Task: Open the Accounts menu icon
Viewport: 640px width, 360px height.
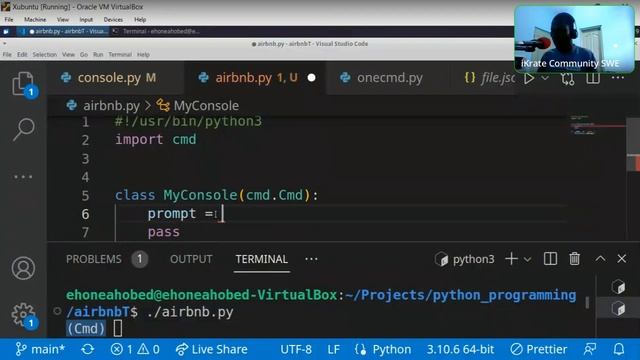Action: [23, 268]
